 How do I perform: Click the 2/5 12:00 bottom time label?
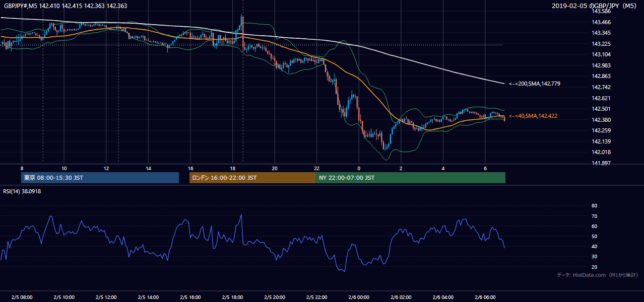tap(106, 297)
